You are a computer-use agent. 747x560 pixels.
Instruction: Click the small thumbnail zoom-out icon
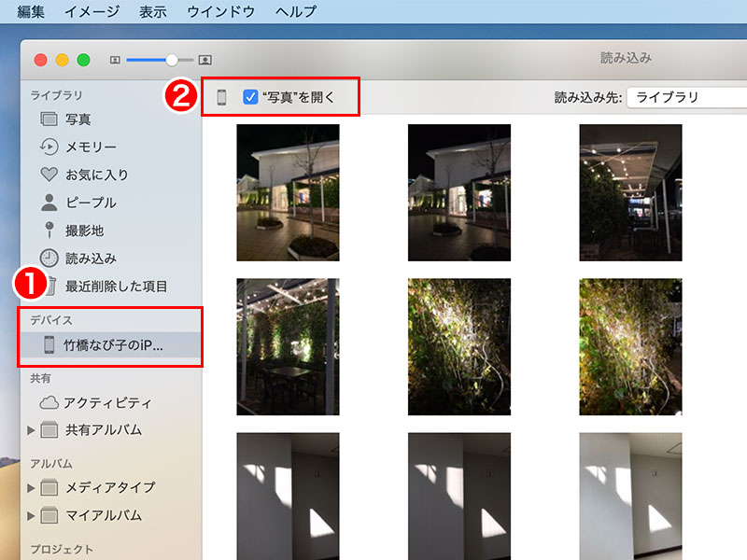point(115,60)
